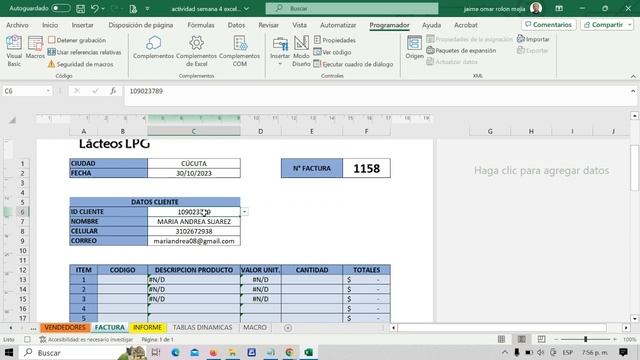
Task: Open the Windows Start menu
Action: 9,352
